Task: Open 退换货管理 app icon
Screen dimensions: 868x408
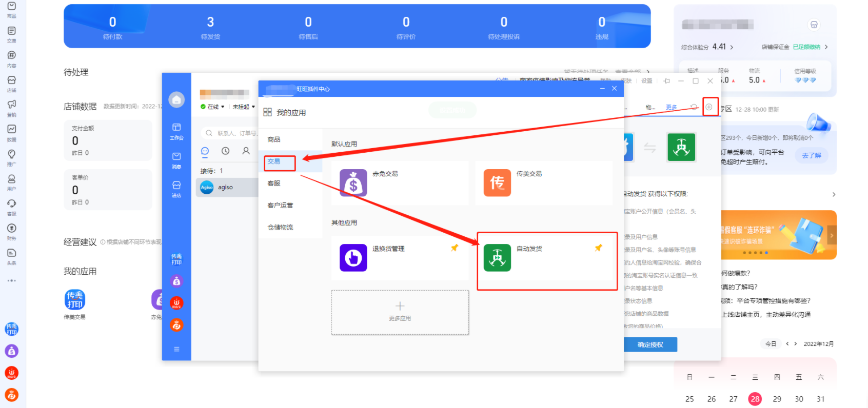Action: point(353,257)
